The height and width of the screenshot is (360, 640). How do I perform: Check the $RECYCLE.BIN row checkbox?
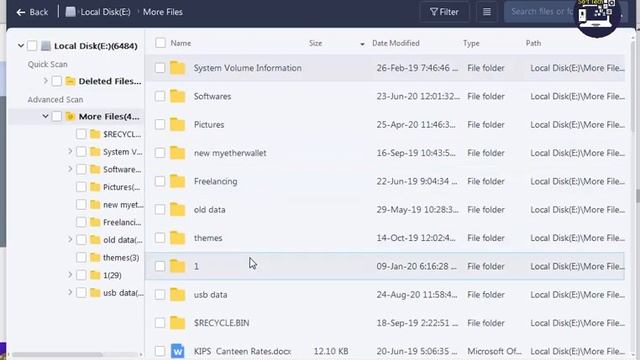point(160,323)
